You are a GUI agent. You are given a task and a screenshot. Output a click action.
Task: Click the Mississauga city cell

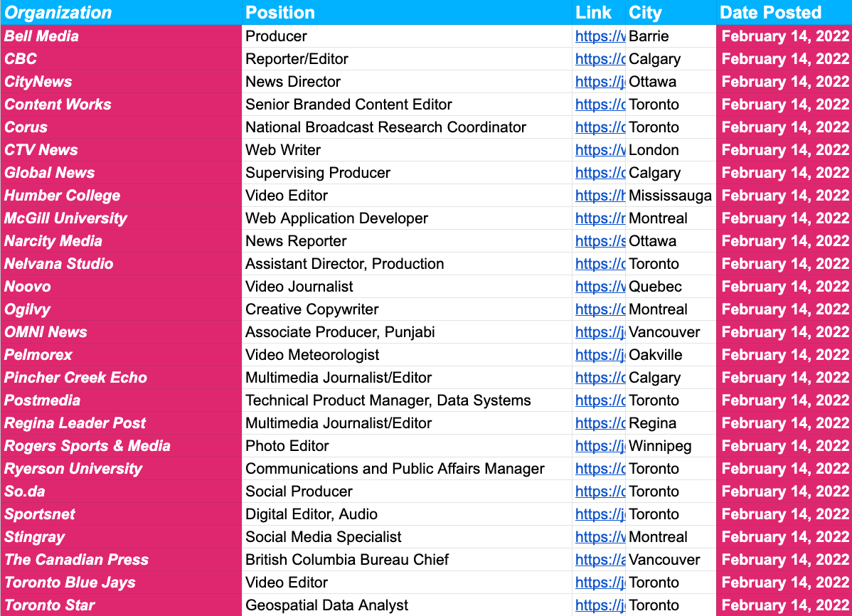point(670,196)
